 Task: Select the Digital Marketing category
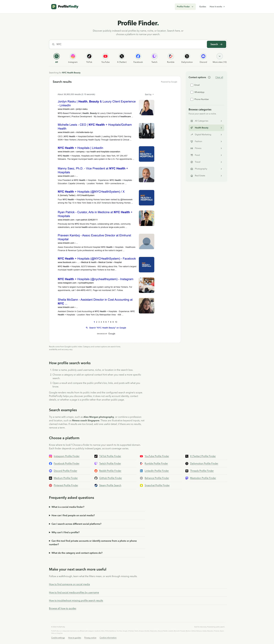click(206, 134)
